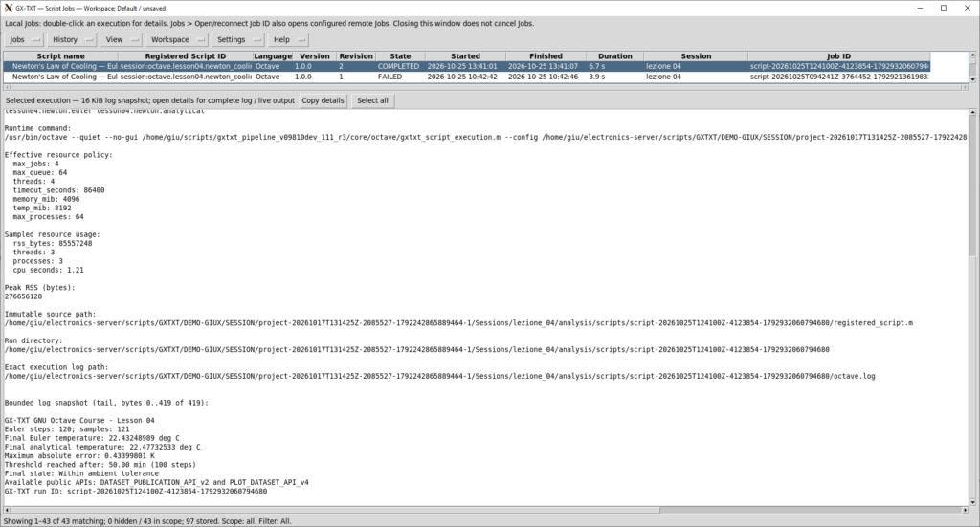Click log horizontal scrollbar left arrow
The image size is (980, 527).
[7, 510]
